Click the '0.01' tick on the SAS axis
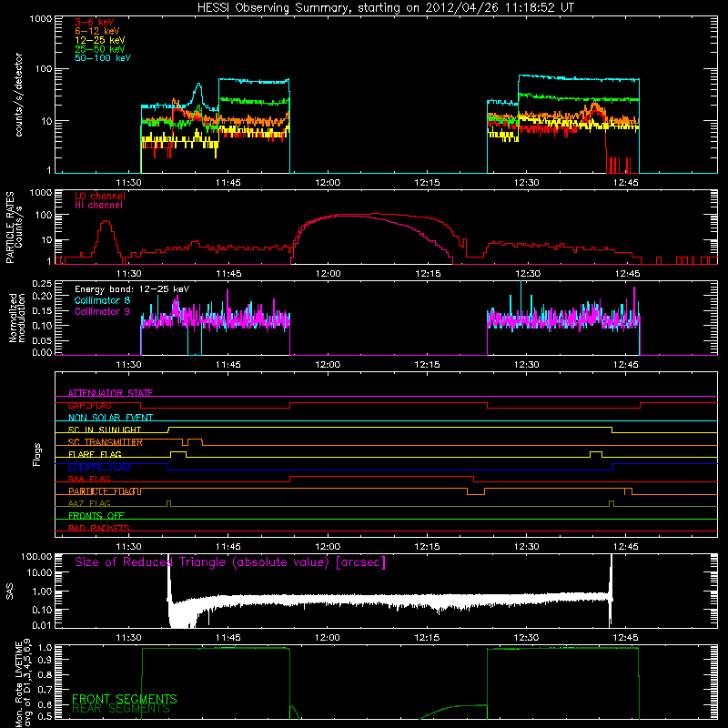Screen dimensions: 728x728 pos(42,625)
